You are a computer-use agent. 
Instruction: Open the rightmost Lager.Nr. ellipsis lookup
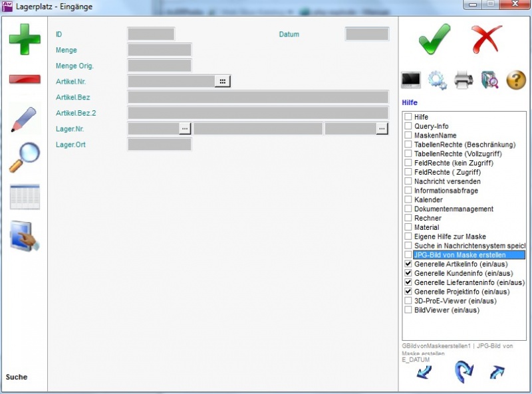coord(382,129)
